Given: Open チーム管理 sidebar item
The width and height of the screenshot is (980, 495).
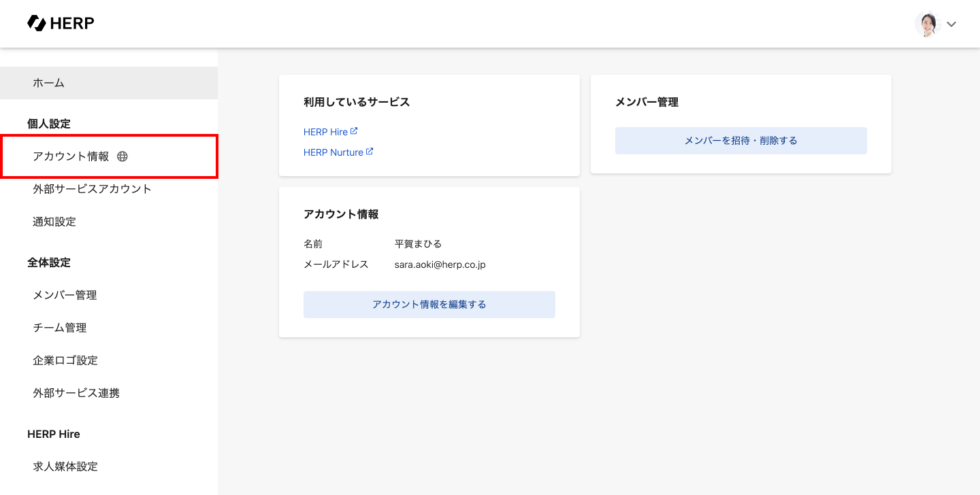Looking at the screenshot, I should [60, 328].
